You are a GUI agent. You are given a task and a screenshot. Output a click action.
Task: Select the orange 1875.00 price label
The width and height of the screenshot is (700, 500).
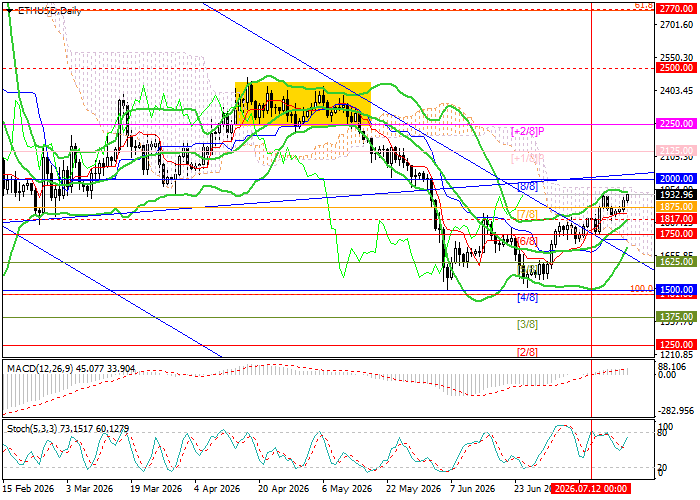676,207
